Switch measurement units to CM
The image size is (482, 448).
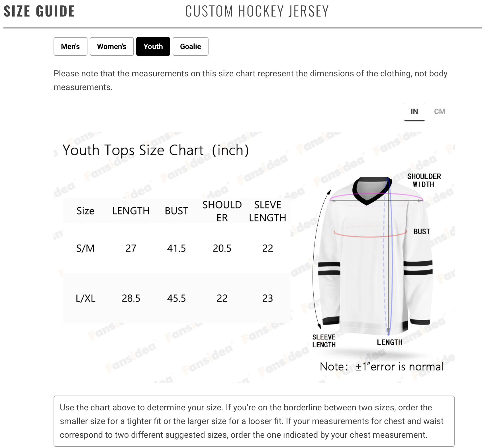coord(439,111)
